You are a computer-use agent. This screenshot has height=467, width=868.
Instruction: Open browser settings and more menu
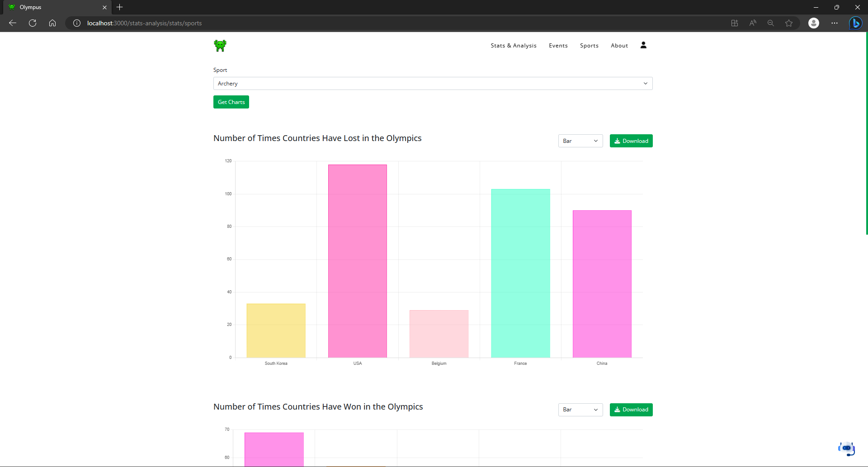click(835, 23)
